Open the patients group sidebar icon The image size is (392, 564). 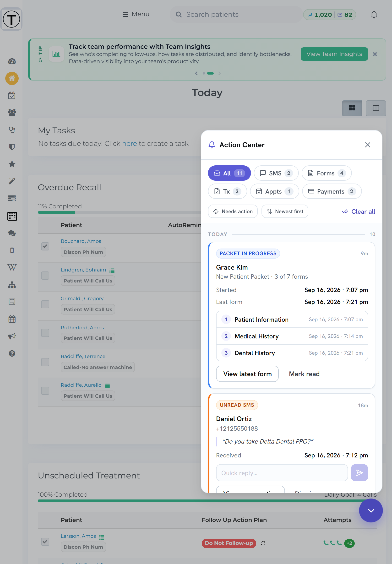pos(12,113)
